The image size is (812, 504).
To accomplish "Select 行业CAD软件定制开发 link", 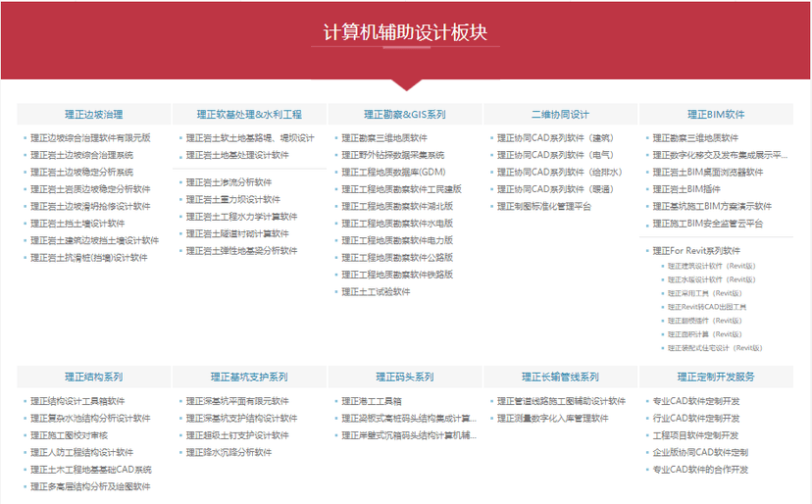I will (696, 418).
